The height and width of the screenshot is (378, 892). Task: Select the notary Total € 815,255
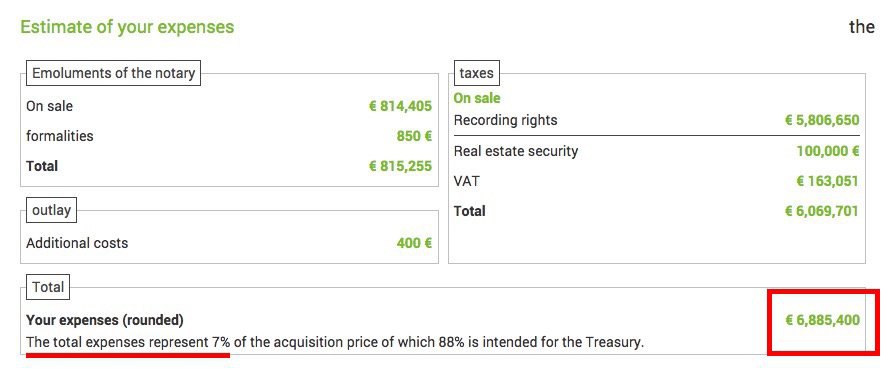400,166
